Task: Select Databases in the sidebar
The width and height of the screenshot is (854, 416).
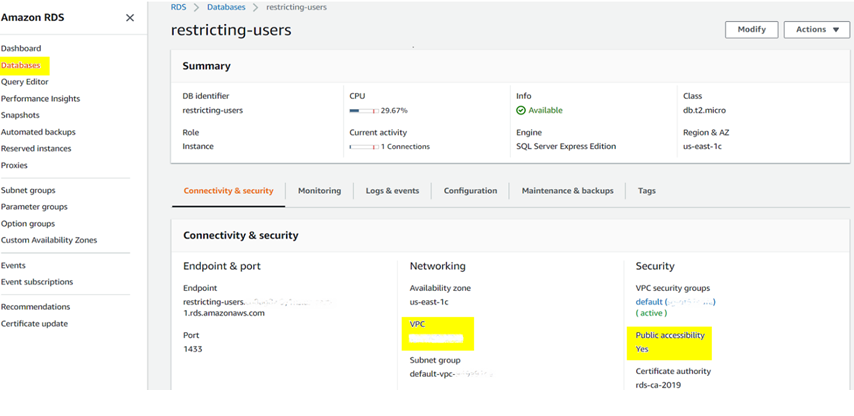Action: [x=21, y=65]
